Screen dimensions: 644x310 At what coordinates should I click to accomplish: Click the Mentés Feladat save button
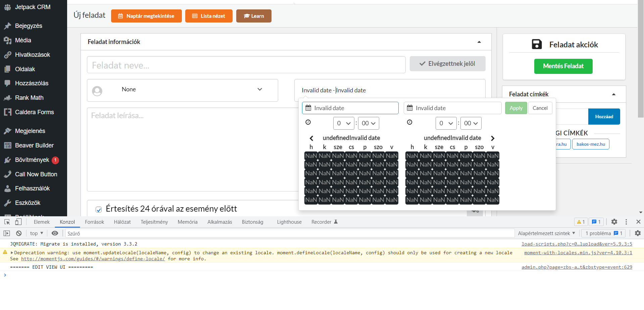[563, 66]
